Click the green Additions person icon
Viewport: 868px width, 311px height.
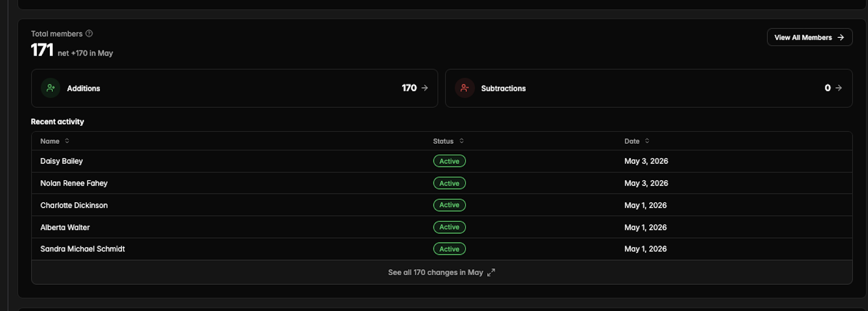(x=51, y=88)
